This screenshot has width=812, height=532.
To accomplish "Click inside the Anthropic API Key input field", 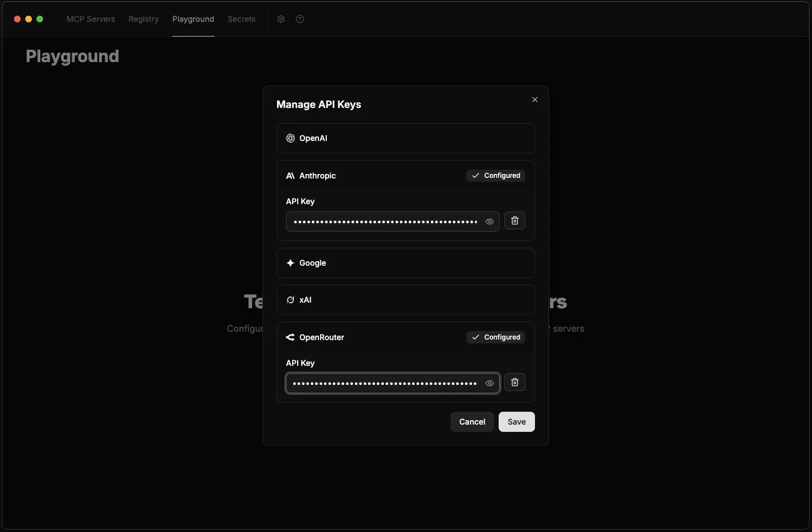I will 386,222.
